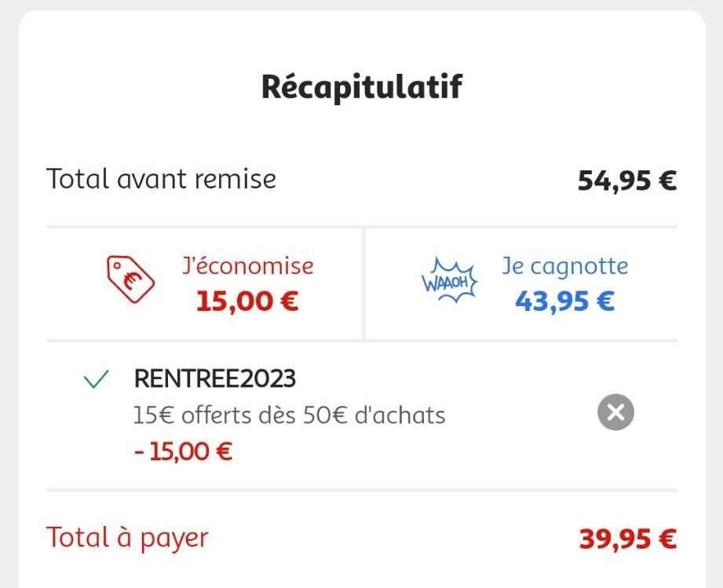Remove the RENTREE2023 promo code

[x=615, y=412]
